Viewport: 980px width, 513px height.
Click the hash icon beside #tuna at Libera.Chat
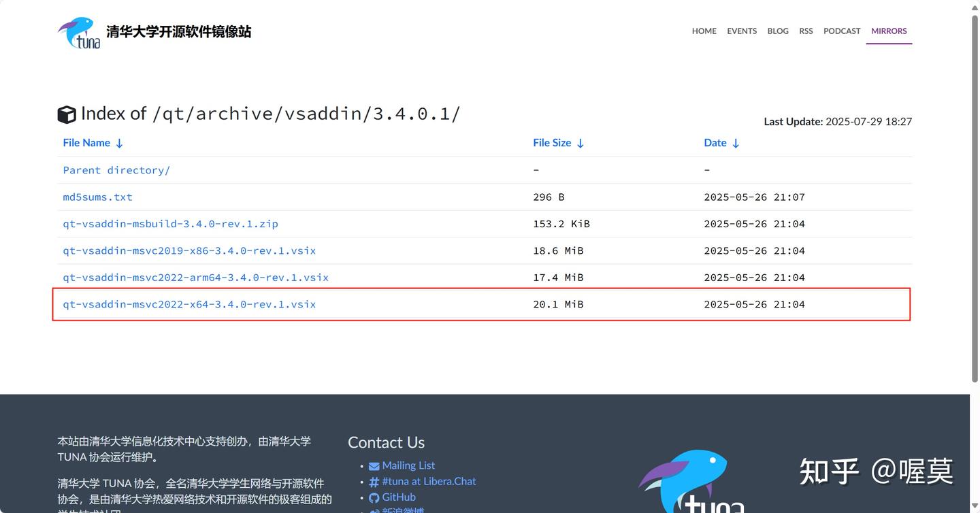[x=374, y=481]
